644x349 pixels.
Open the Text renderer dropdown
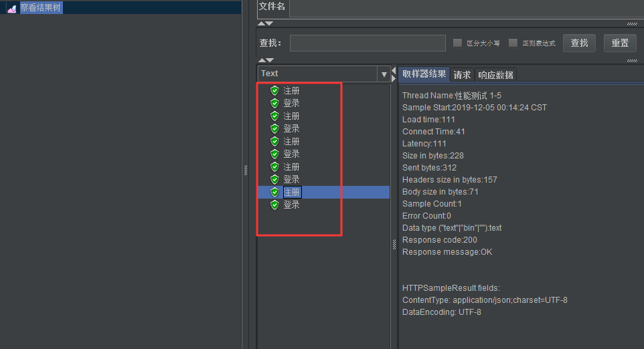[x=384, y=74]
